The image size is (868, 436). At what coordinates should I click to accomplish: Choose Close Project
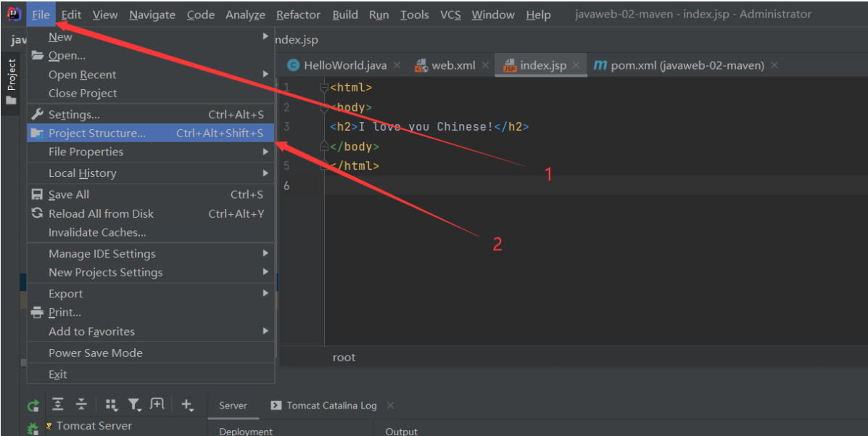click(x=151, y=93)
